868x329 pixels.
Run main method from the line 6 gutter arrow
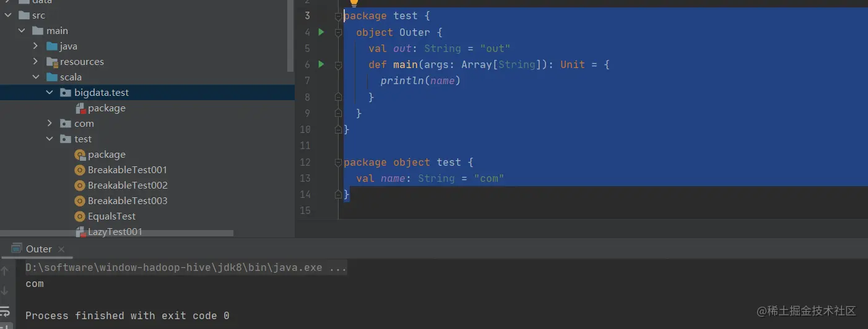point(321,64)
